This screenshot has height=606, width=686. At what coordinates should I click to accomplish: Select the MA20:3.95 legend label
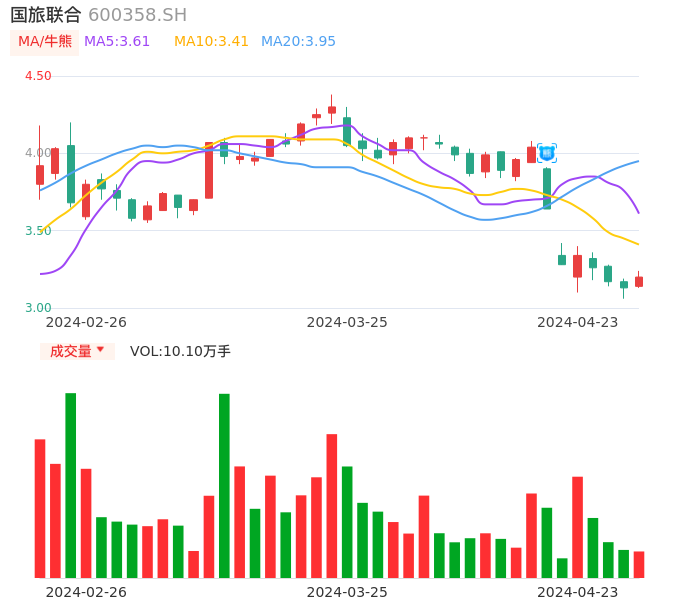pos(298,42)
